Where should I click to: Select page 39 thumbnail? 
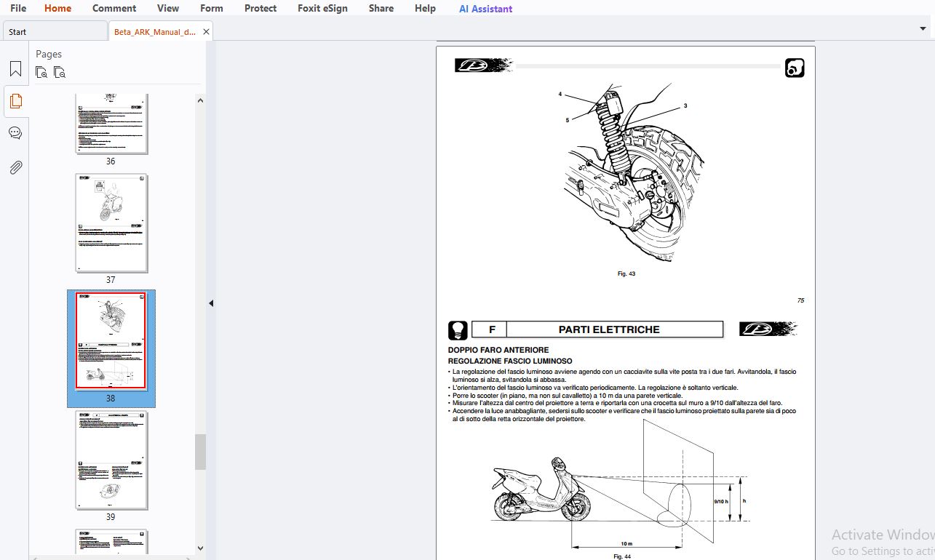coord(111,460)
